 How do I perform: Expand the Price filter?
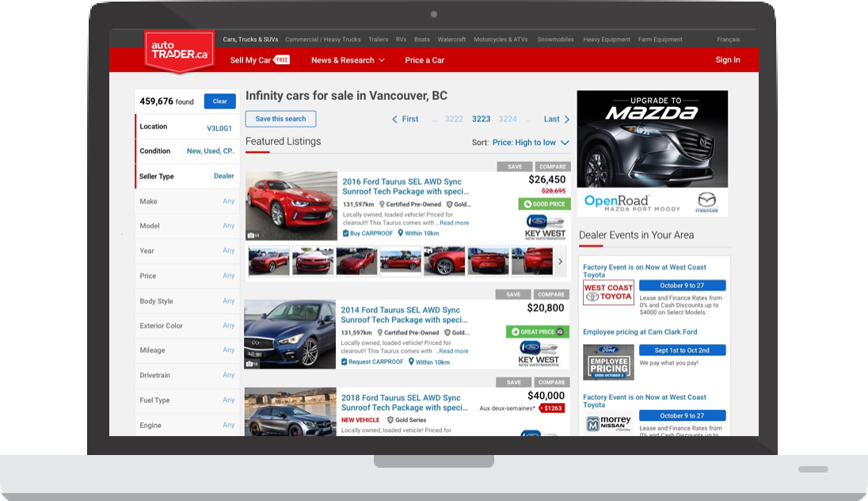click(x=187, y=275)
